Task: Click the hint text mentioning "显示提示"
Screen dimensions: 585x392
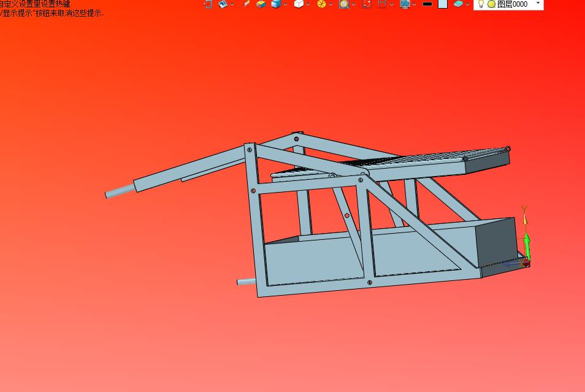Action: [51, 13]
